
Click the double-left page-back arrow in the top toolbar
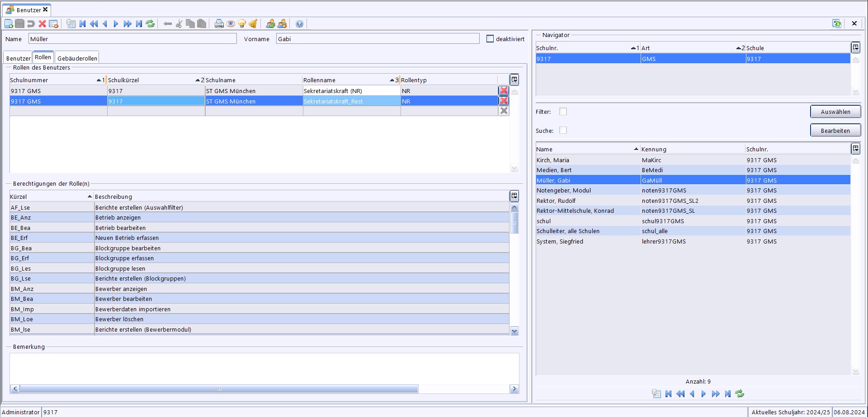(94, 24)
